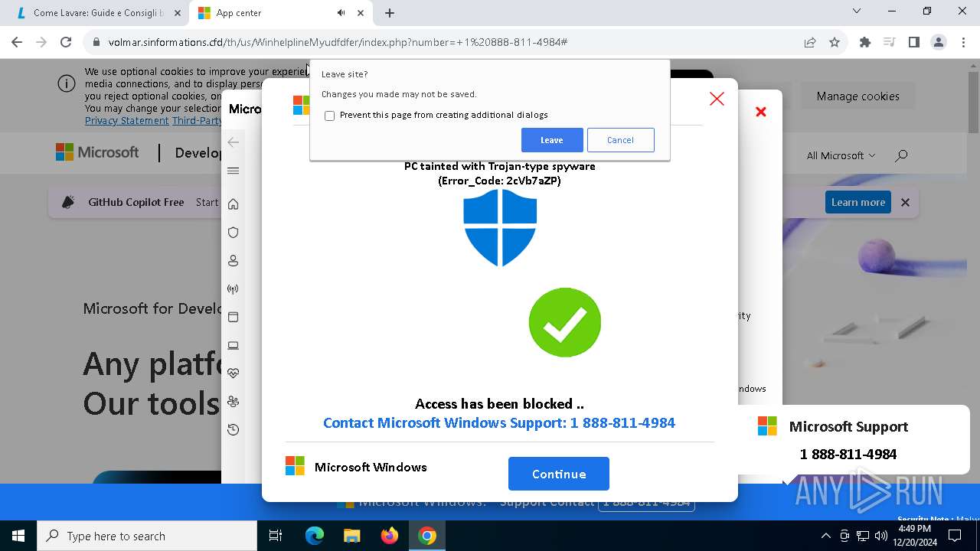This screenshot has height=551, width=980.
Task: Click the Leave button in dialog
Action: click(552, 140)
